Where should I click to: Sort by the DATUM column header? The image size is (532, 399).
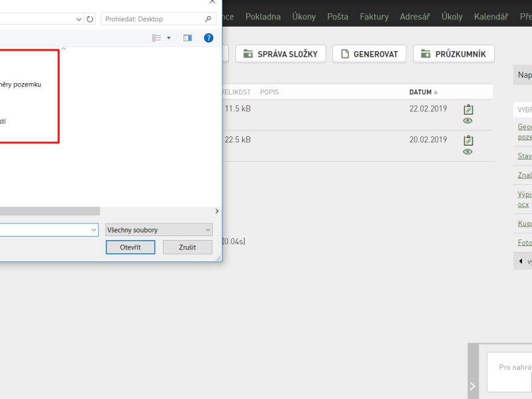pyautogui.click(x=424, y=92)
